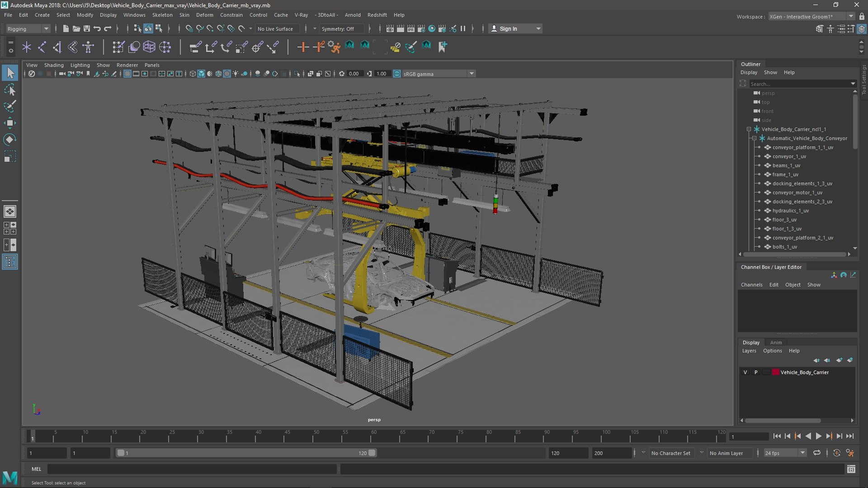Viewport: 868px width, 488px height.
Task: Redo action with redo arrow icon
Action: click(108, 28)
